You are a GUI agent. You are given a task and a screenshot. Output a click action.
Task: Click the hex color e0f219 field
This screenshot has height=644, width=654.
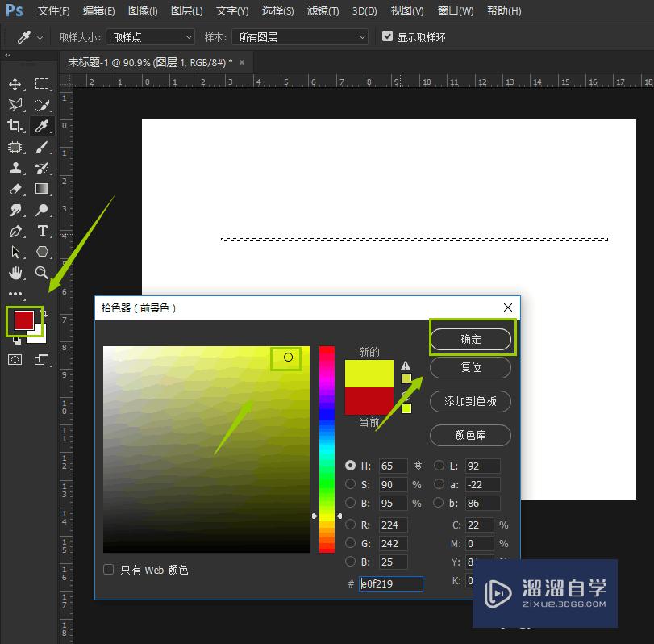391,583
